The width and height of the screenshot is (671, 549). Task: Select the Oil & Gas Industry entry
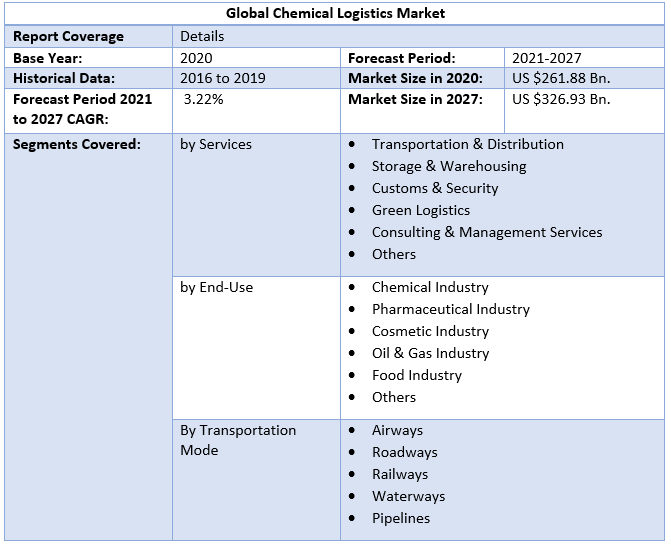click(430, 353)
